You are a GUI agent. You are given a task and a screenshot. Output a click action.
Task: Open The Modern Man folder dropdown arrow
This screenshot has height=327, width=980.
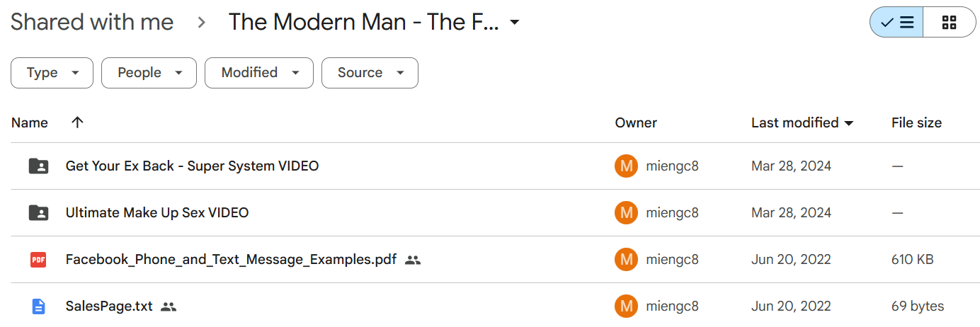coord(515,23)
